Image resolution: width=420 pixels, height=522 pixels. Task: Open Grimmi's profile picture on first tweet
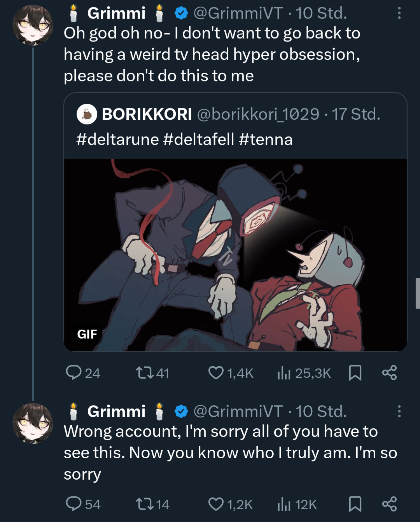coord(33,25)
